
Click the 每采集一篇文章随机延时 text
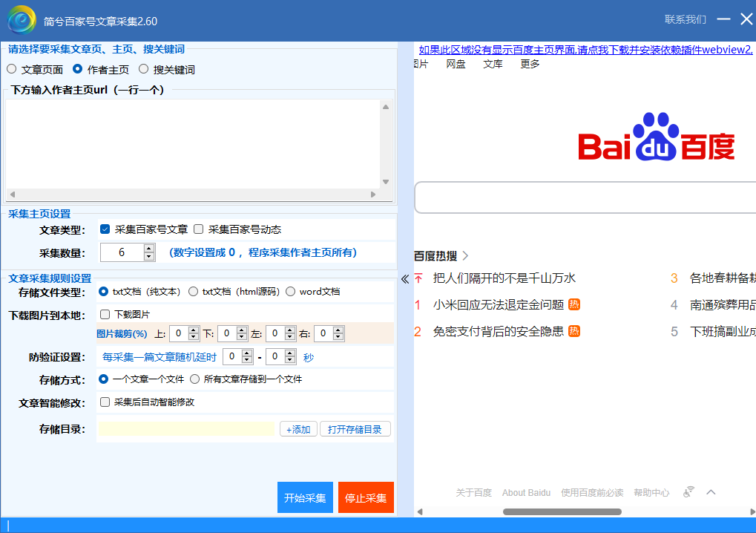[x=159, y=357]
